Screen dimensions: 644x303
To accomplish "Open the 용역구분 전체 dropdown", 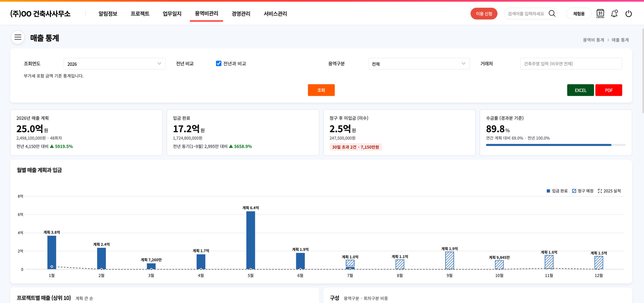I will (419, 64).
